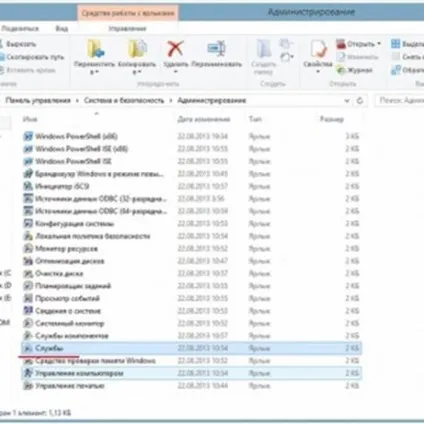
Task: Switch to the Вид (View) ribbon tab
Action: click(62, 29)
